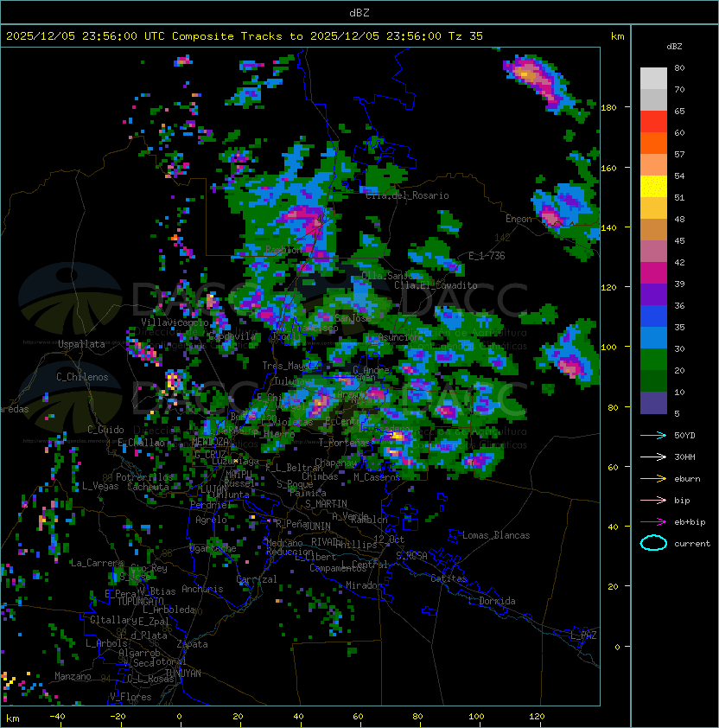Pick the dark orange swatch below 60
The width and height of the screenshot is (719, 728).
(653, 143)
